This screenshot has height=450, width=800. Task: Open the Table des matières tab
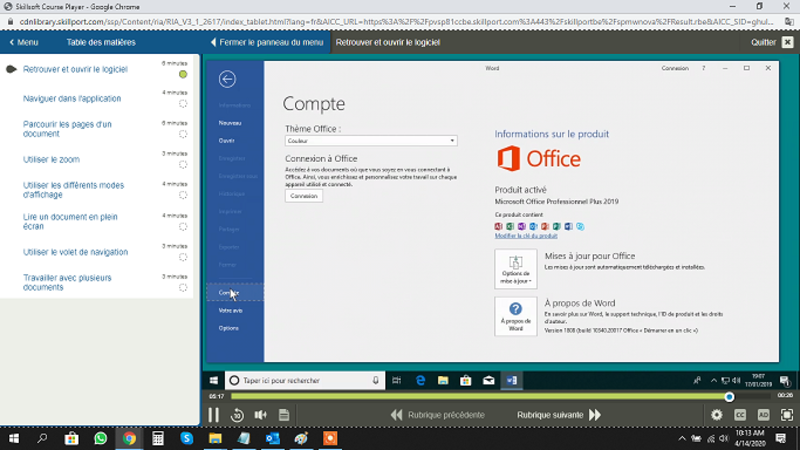101,42
